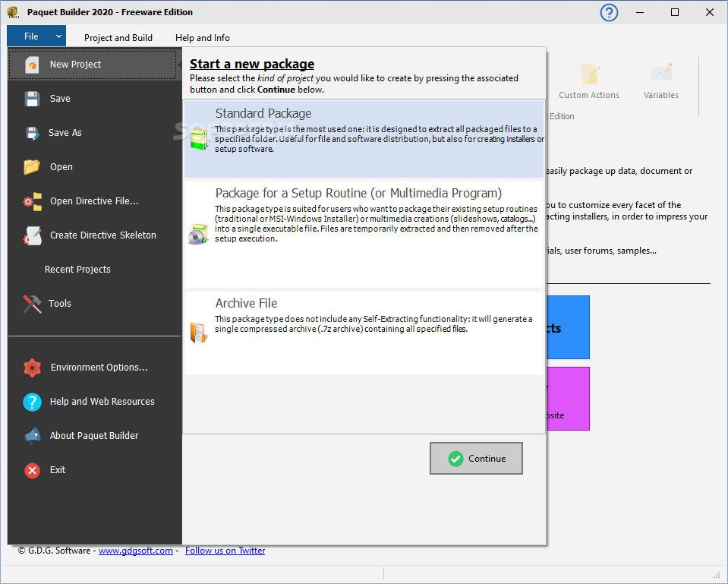The height and width of the screenshot is (584, 728).
Task: Open Help and Web Resources entry
Action: pyautogui.click(x=95, y=402)
